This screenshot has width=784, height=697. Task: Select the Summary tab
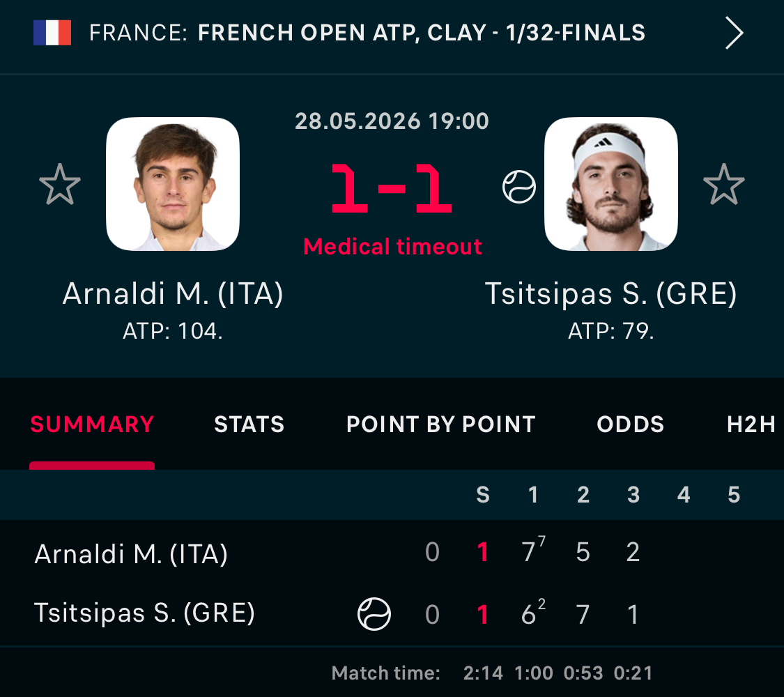pos(92,424)
